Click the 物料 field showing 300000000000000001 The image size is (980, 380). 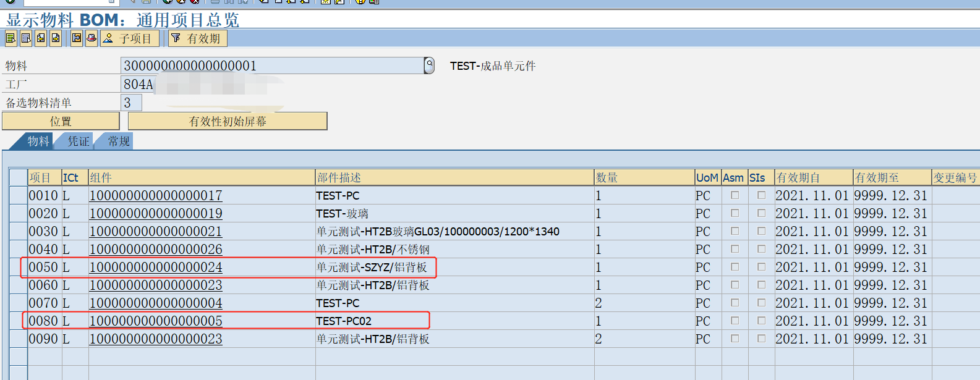pyautogui.click(x=273, y=65)
